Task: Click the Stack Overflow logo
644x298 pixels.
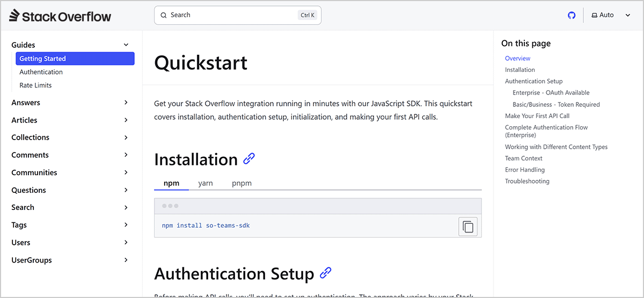Action: click(60, 16)
